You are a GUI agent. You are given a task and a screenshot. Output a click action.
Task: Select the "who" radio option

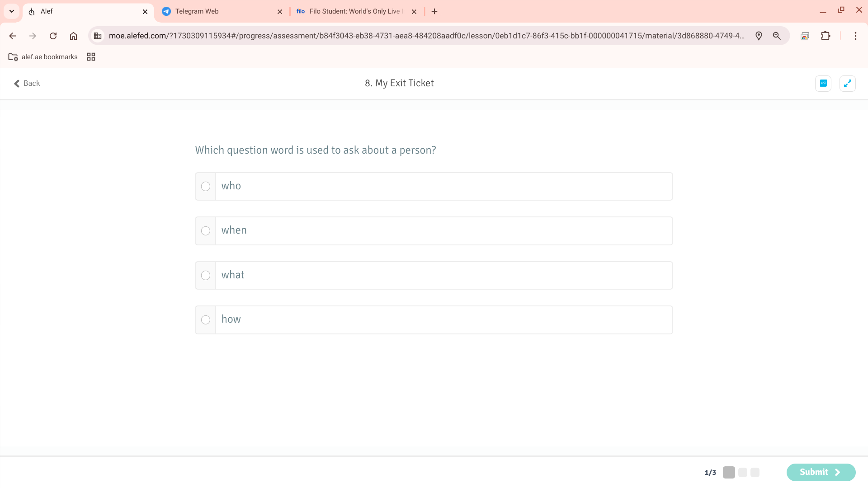tap(206, 186)
